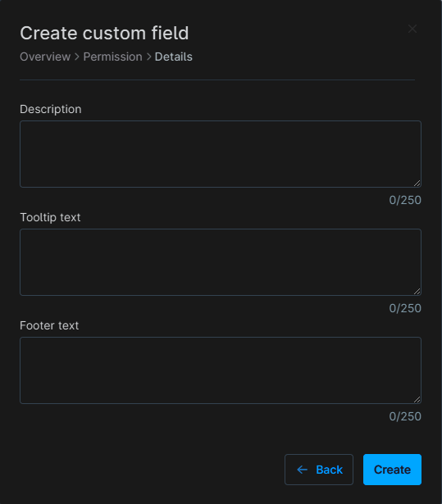Click the Back button
The width and height of the screenshot is (442, 504).
(319, 470)
